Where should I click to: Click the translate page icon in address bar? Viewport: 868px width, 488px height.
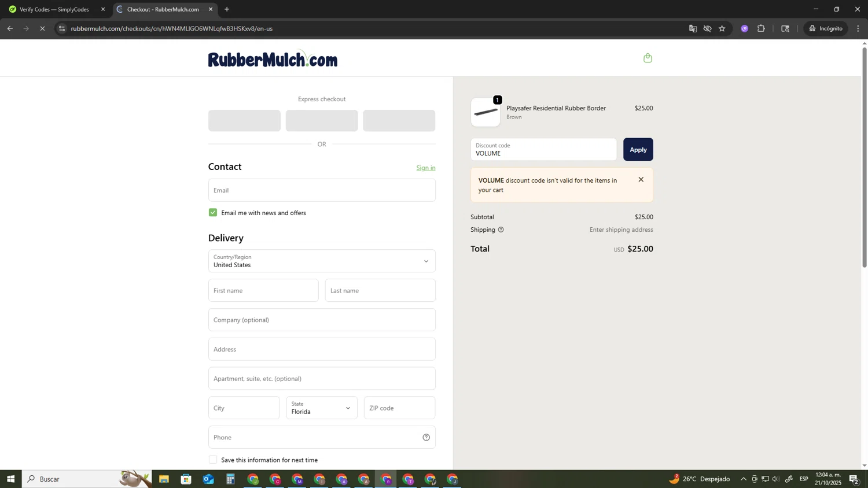click(693, 28)
